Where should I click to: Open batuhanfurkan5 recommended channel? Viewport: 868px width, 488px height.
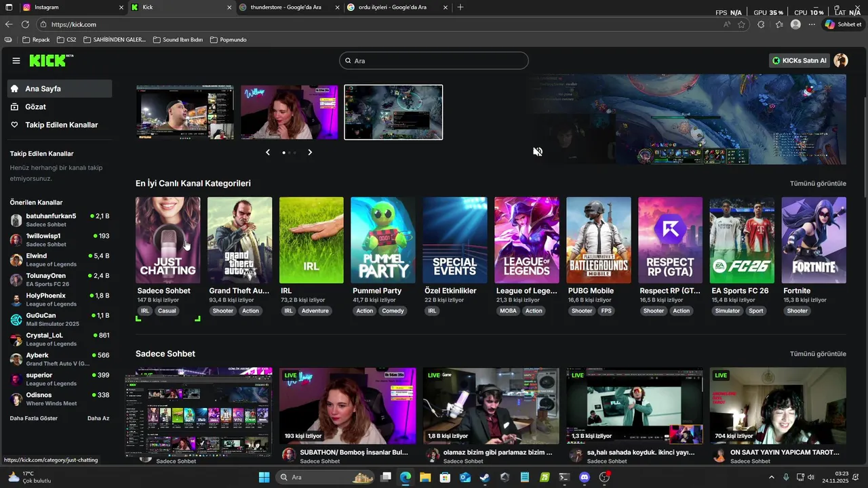tap(60, 220)
